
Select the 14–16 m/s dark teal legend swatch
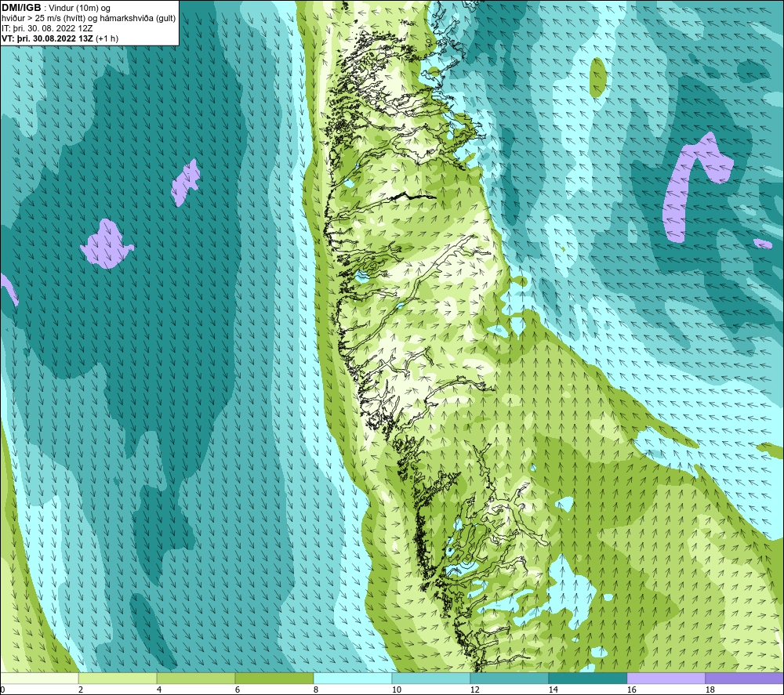pyautogui.click(x=587, y=678)
